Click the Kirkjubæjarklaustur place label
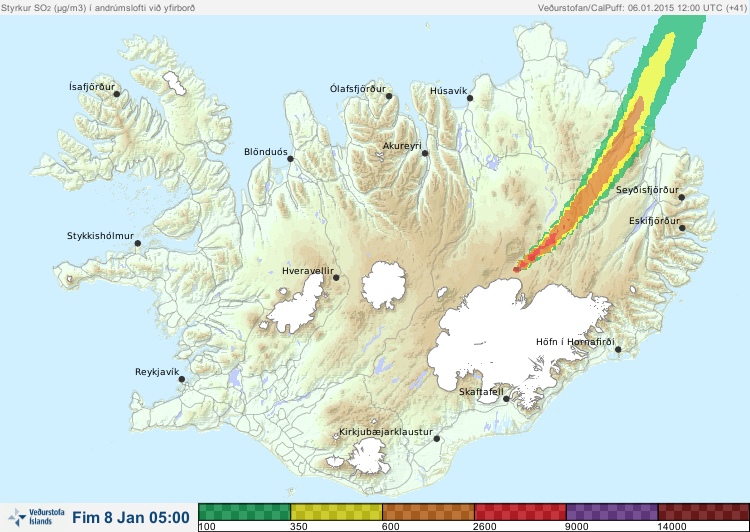Viewport: 750px width, 532px height. pos(386,432)
